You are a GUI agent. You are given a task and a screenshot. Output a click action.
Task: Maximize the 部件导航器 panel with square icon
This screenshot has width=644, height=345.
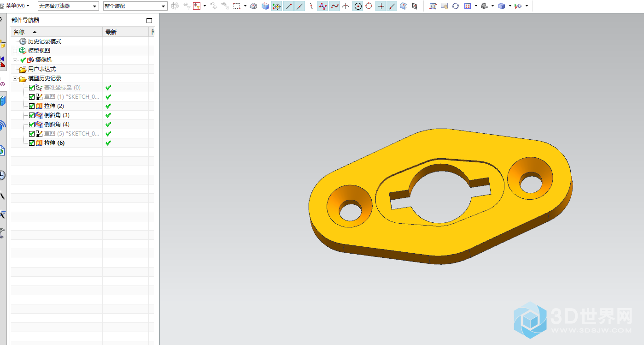point(149,20)
